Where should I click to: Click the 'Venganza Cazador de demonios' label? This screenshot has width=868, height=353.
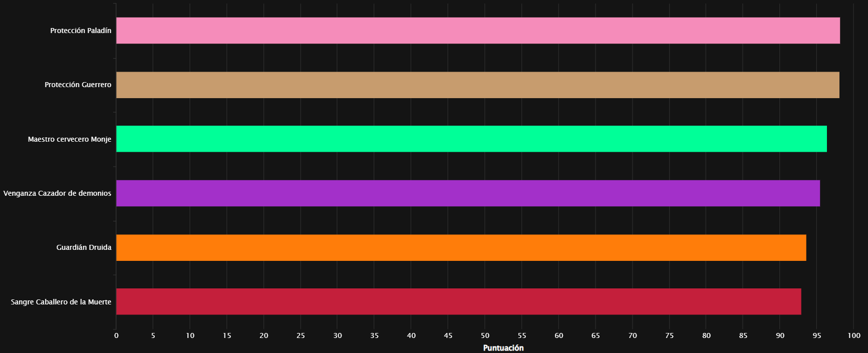pos(57,193)
